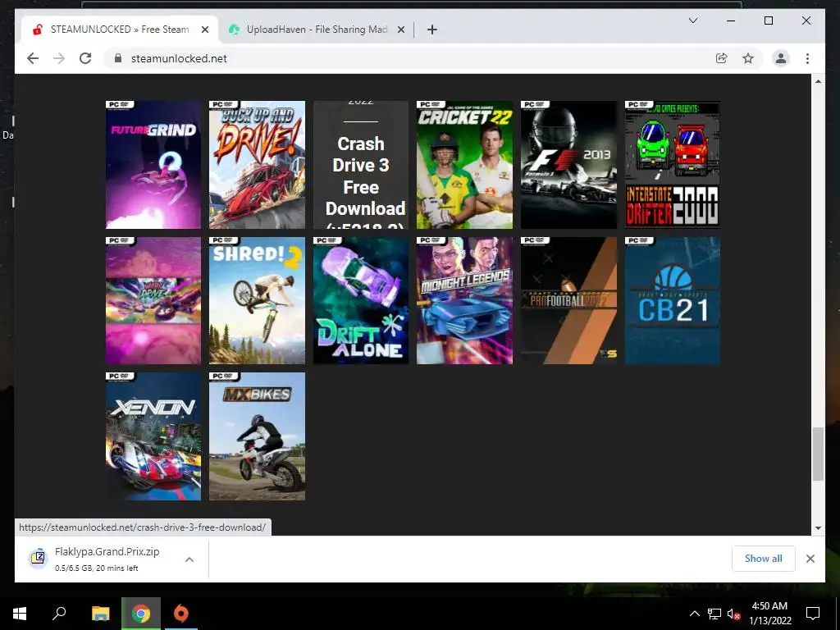Open Windows notification center
This screenshot has width=840, height=630.
click(x=813, y=614)
